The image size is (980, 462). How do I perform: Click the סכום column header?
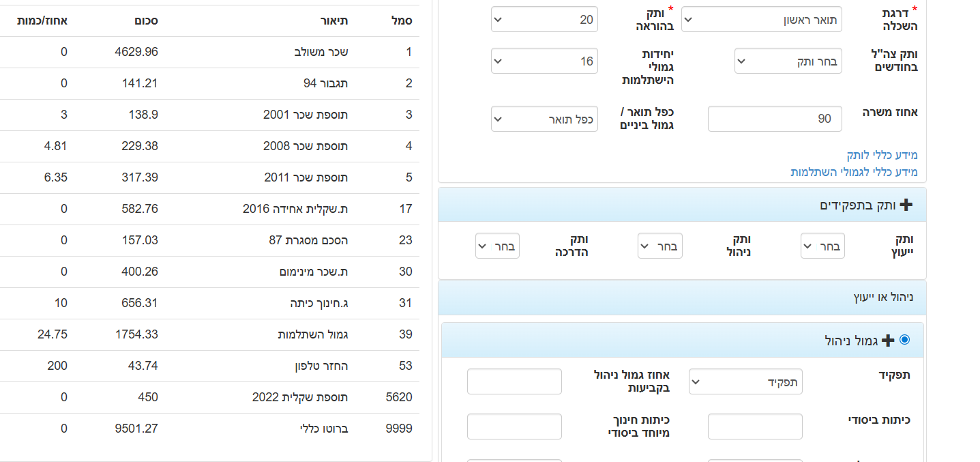tap(147, 20)
